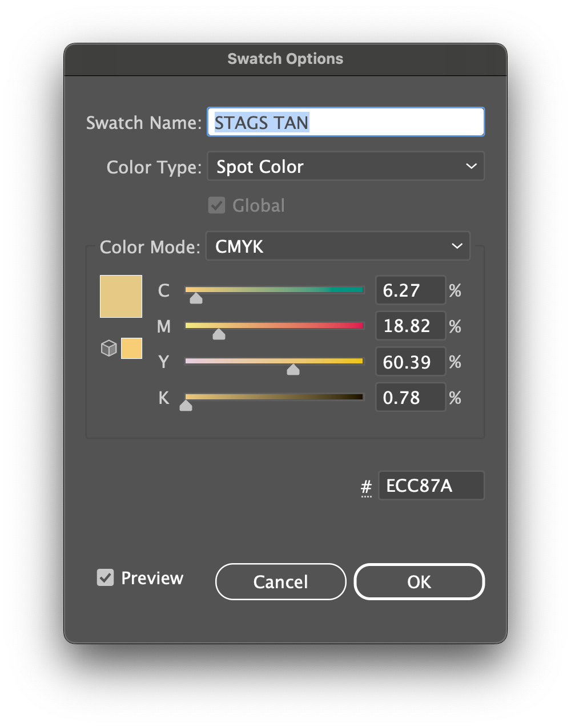Click the out-of-gamut cube warning icon
The height and width of the screenshot is (728, 571).
tap(108, 348)
